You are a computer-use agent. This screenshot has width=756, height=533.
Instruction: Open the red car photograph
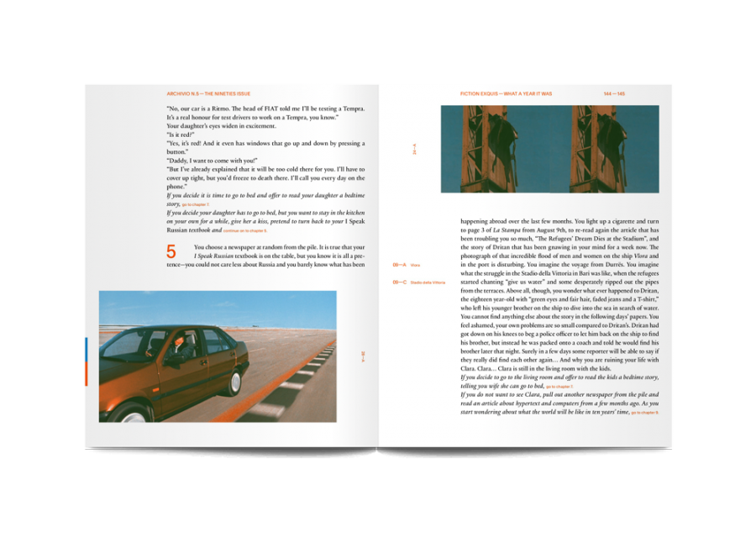point(218,356)
